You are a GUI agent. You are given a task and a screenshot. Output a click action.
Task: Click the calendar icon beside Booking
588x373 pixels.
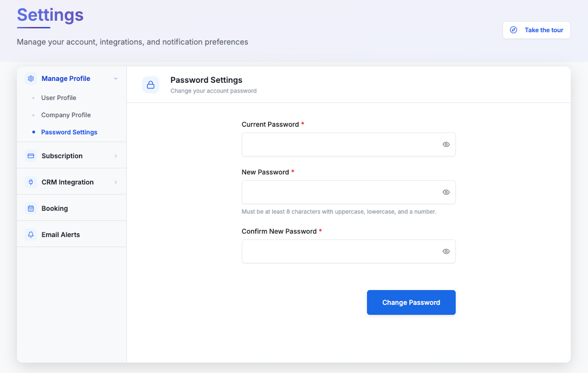pos(31,209)
